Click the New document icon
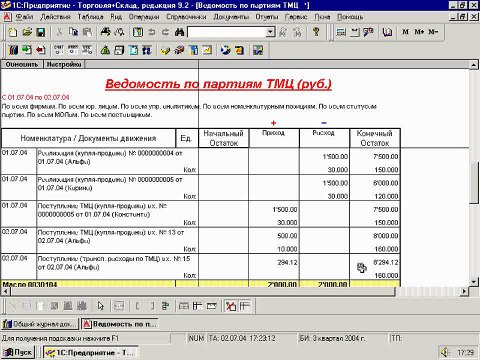Viewport: 480px width, 360px height. [x=13, y=32]
